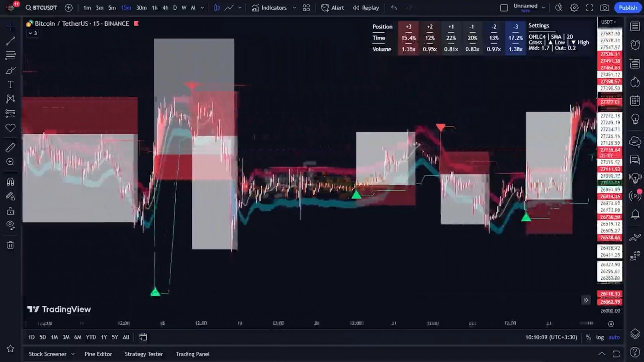Open chart settings gear icon
The image size is (644, 362).
(574, 8)
